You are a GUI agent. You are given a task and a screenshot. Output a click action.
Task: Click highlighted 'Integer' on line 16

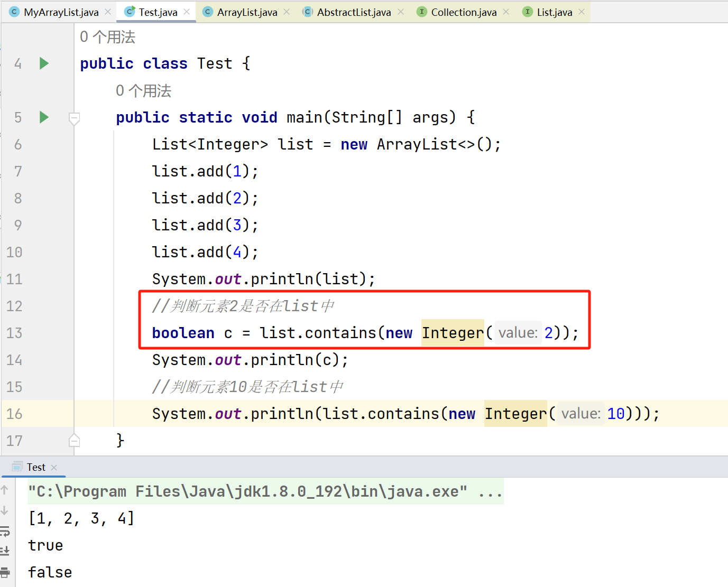[515, 414]
